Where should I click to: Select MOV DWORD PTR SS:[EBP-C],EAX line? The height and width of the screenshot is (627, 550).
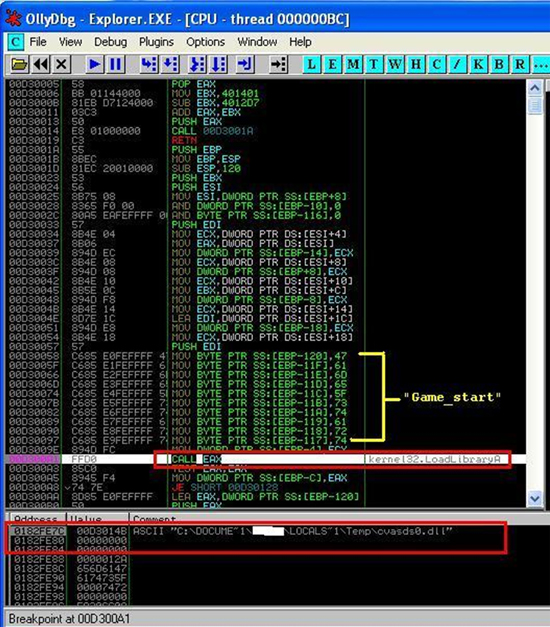coord(265,478)
